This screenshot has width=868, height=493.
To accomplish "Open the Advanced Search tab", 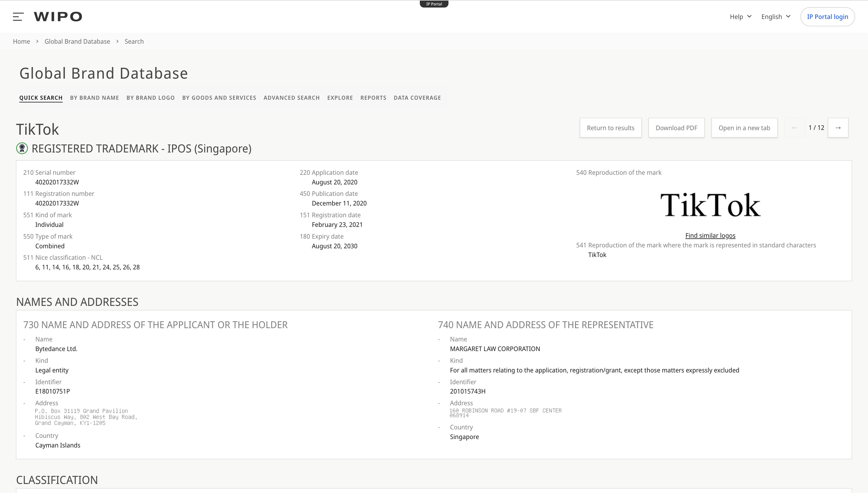I will click(x=291, y=98).
